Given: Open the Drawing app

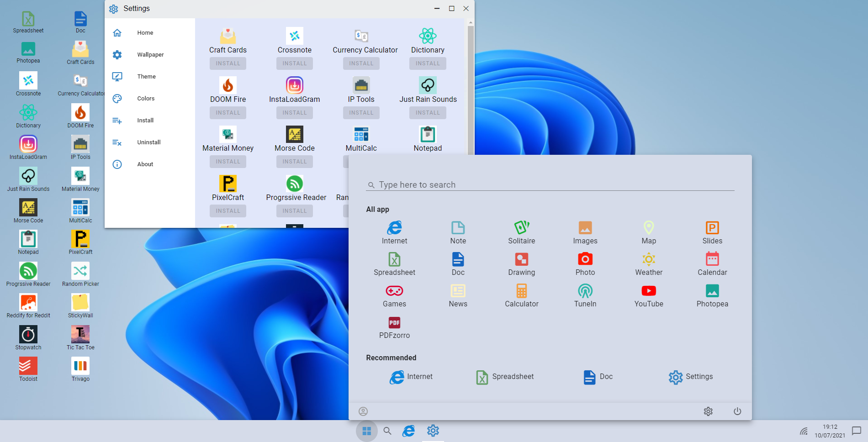Looking at the screenshot, I should pyautogui.click(x=521, y=264).
